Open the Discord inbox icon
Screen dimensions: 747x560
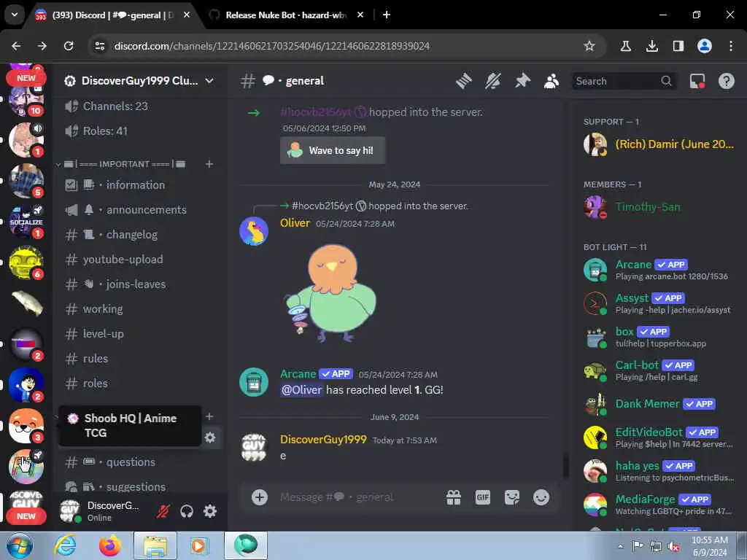click(697, 81)
